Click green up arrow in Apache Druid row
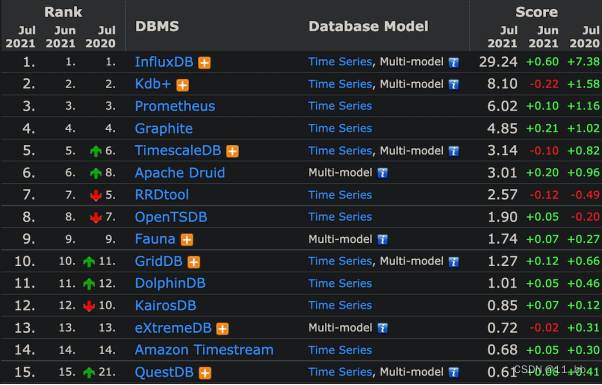Viewport: 602px width, 385px height. click(96, 173)
